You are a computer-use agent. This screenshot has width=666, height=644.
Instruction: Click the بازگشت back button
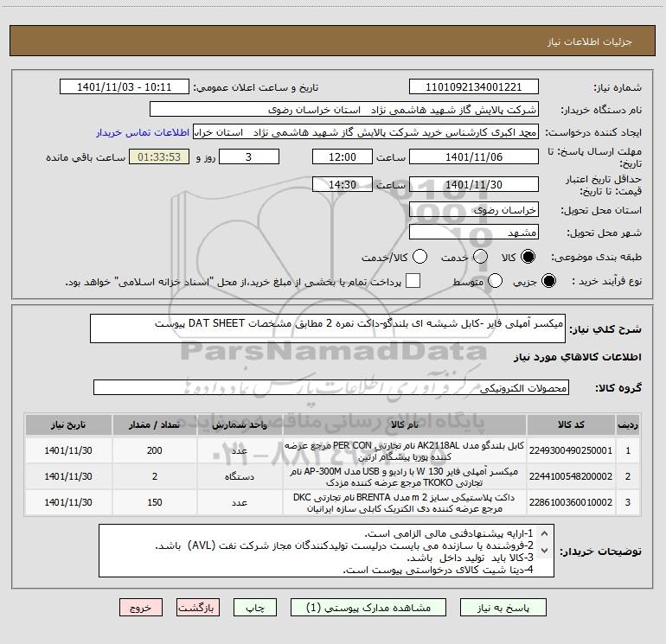coord(198,608)
